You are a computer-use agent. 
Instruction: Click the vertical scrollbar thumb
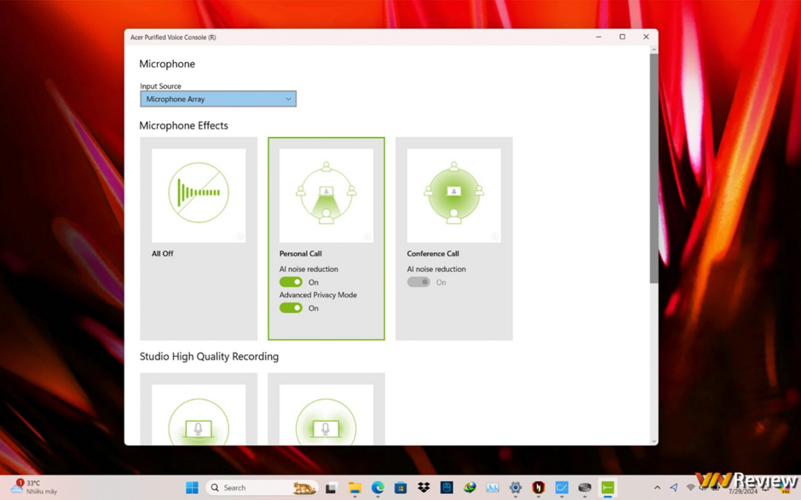coord(654,168)
